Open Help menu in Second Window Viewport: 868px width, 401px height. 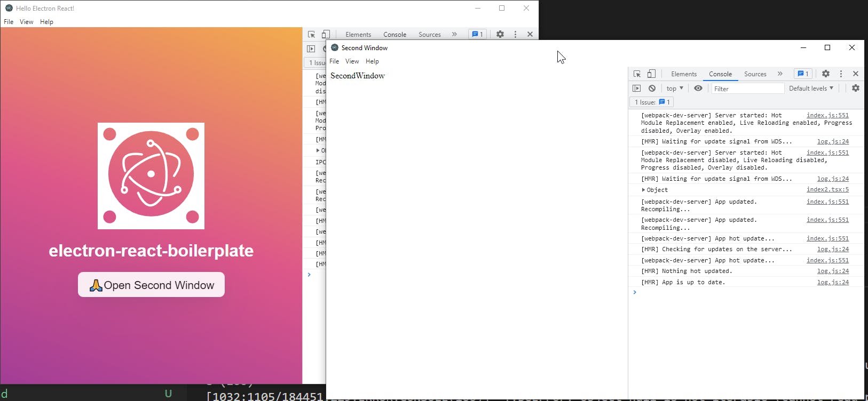(x=373, y=61)
